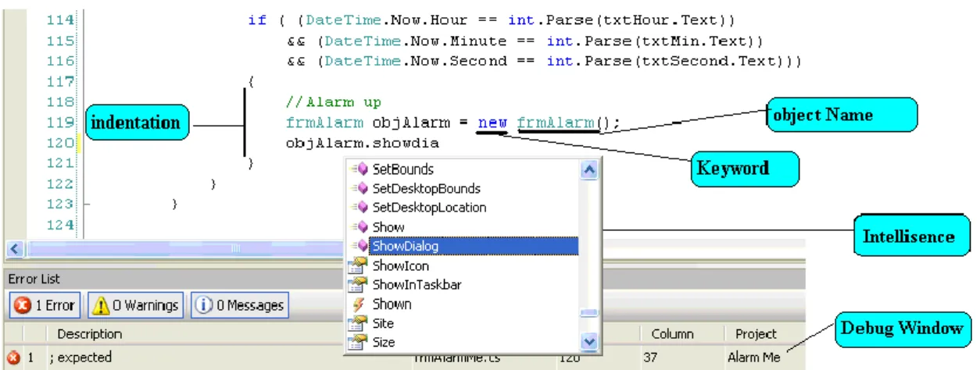Choose SetDesktopLocation from autocomplete list
This screenshot has width=980, height=370.
coord(429,207)
